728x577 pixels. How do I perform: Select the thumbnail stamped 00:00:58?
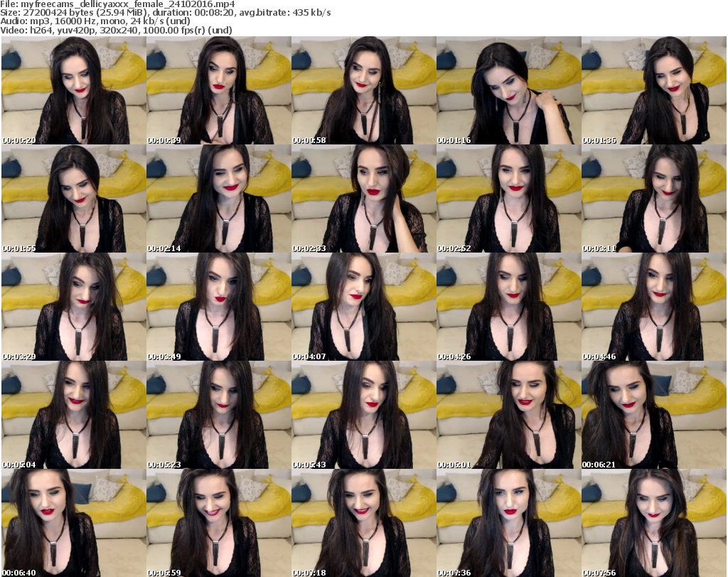[x=363, y=90]
